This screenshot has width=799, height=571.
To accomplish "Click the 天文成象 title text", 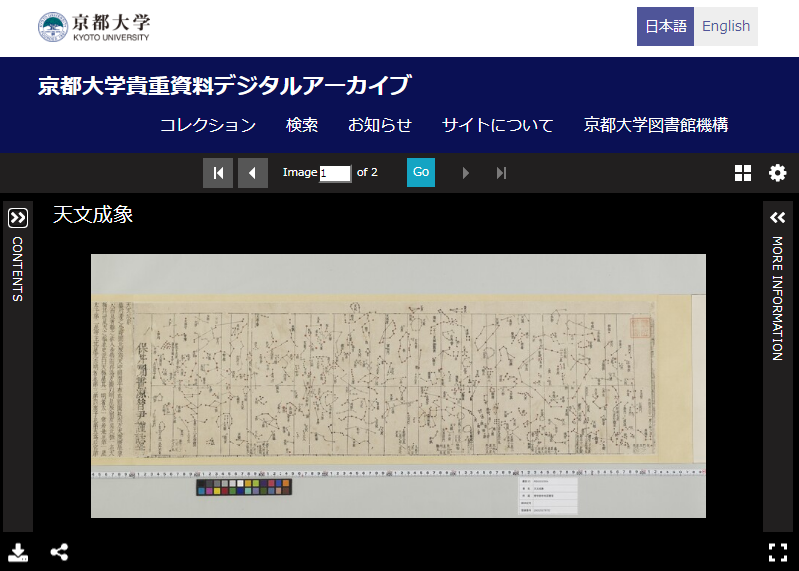I will (93, 215).
